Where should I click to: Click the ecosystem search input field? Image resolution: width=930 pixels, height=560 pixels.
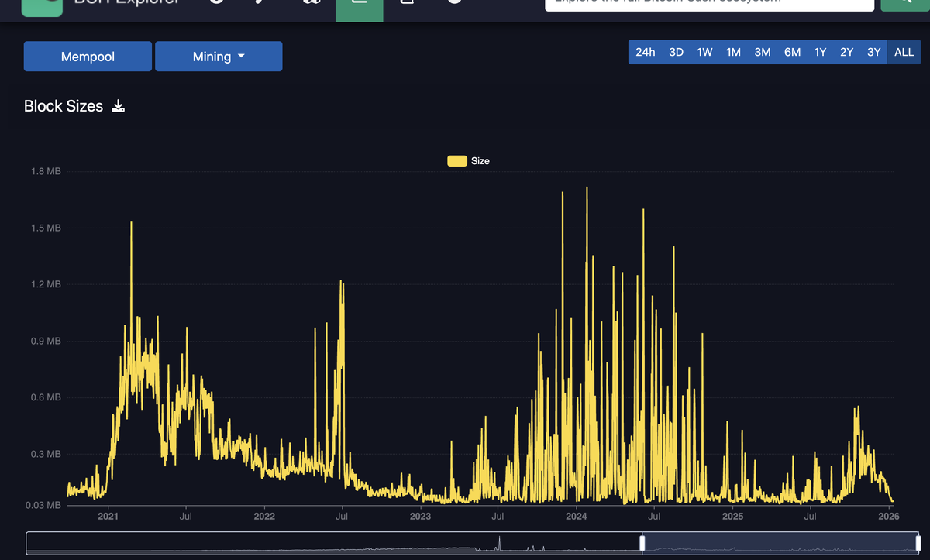(709, 3)
